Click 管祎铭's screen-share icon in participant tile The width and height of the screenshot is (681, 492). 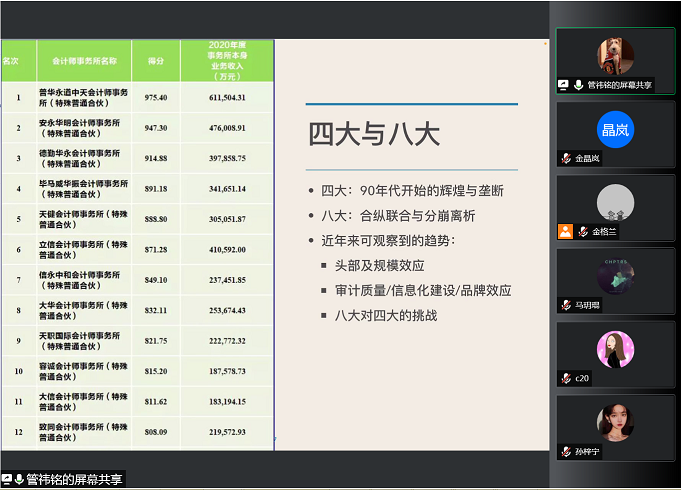point(564,85)
